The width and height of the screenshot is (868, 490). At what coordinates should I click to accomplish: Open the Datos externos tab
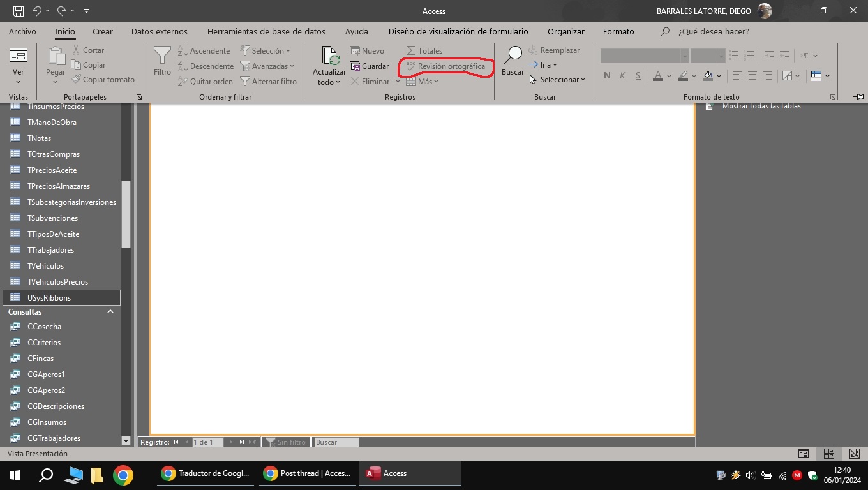coord(160,31)
